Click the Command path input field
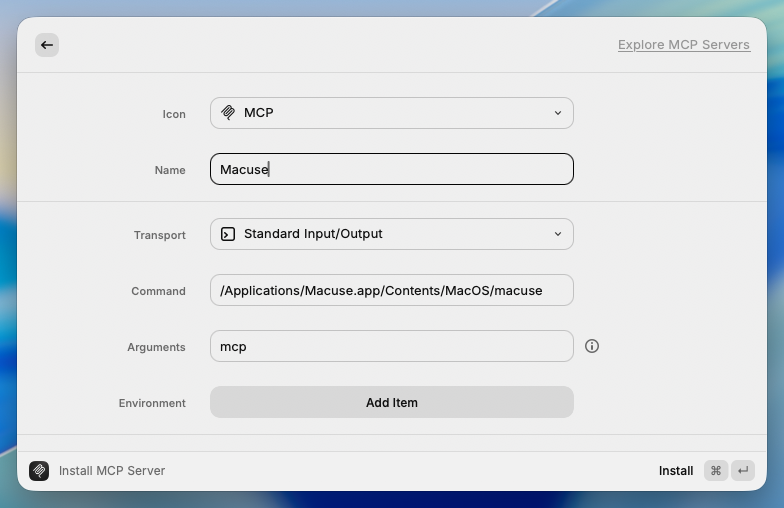This screenshot has height=508, width=784. coord(391,290)
